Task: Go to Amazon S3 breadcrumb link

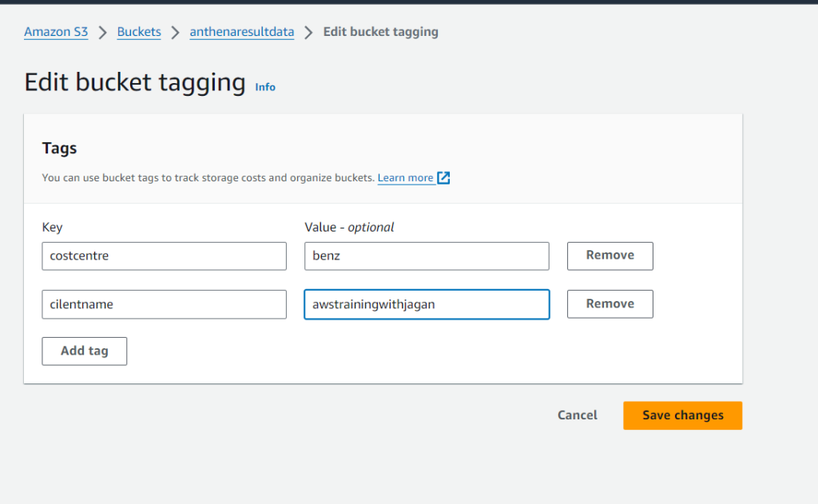Action: [56, 32]
